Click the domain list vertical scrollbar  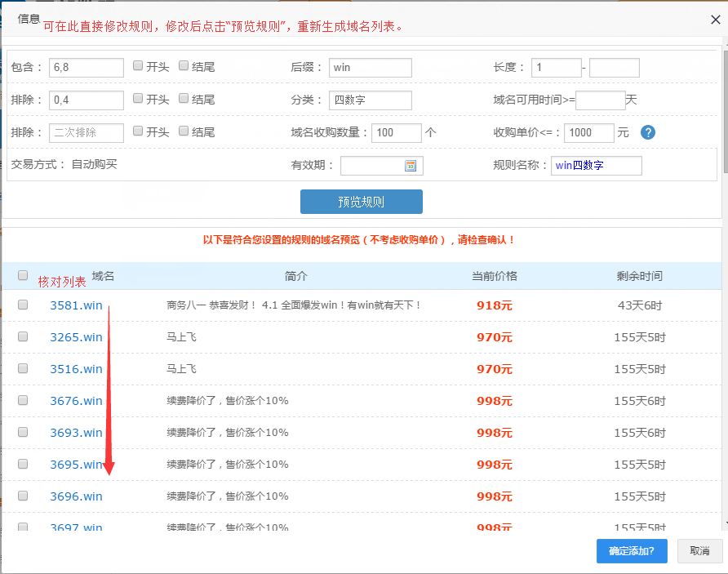point(724,392)
